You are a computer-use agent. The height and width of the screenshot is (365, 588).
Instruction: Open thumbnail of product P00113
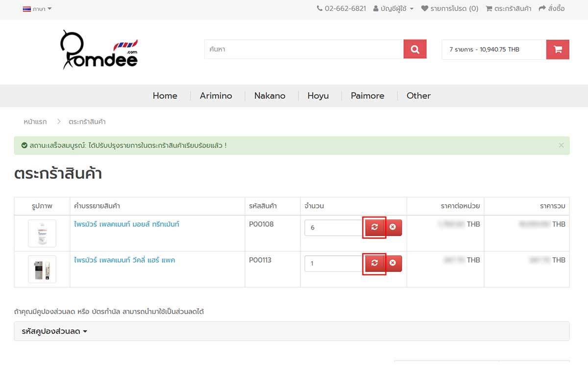(42, 269)
